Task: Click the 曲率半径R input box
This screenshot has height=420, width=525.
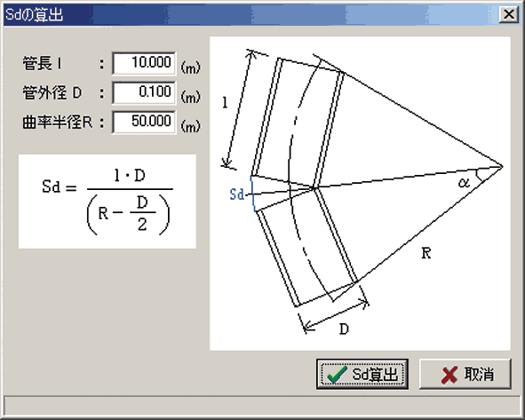Action: click(x=144, y=122)
